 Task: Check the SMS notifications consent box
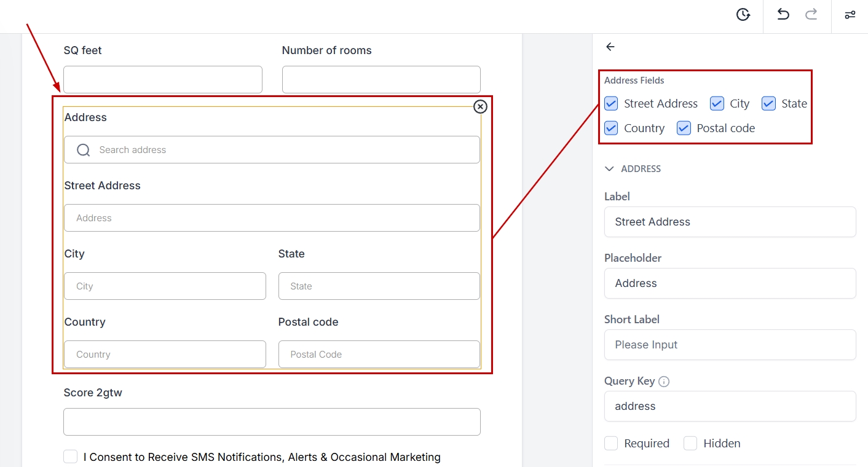pos(71,457)
